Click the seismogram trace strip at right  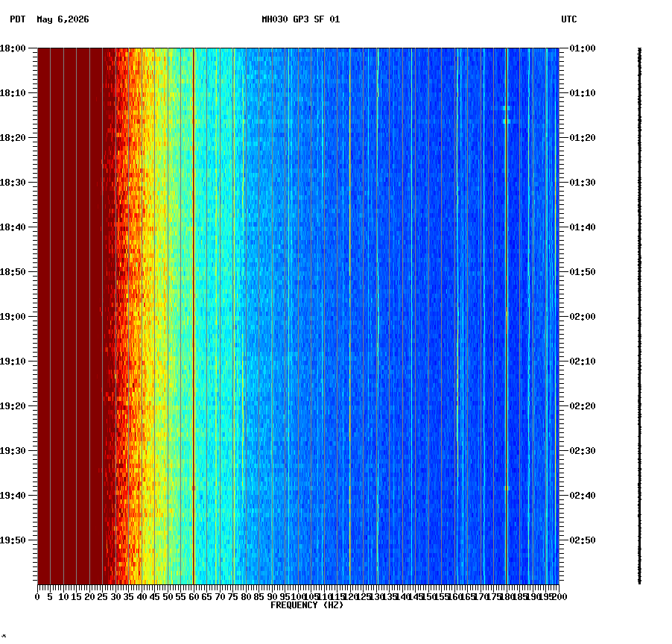[x=640, y=316]
